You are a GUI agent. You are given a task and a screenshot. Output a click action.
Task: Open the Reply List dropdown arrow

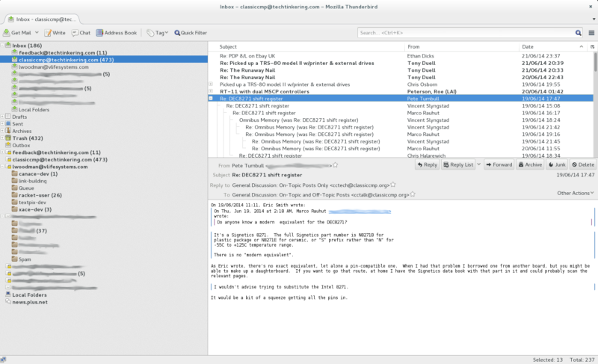pos(478,164)
